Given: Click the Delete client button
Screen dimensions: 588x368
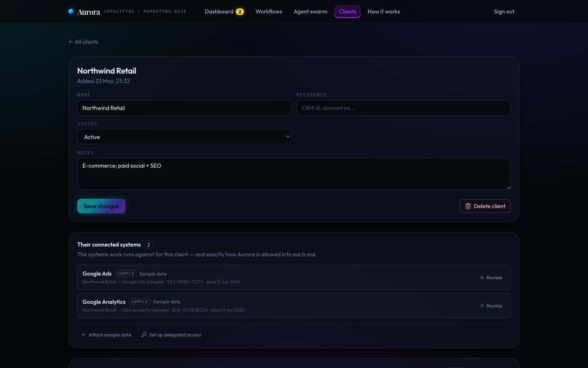Looking at the screenshot, I should click(485, 206).
